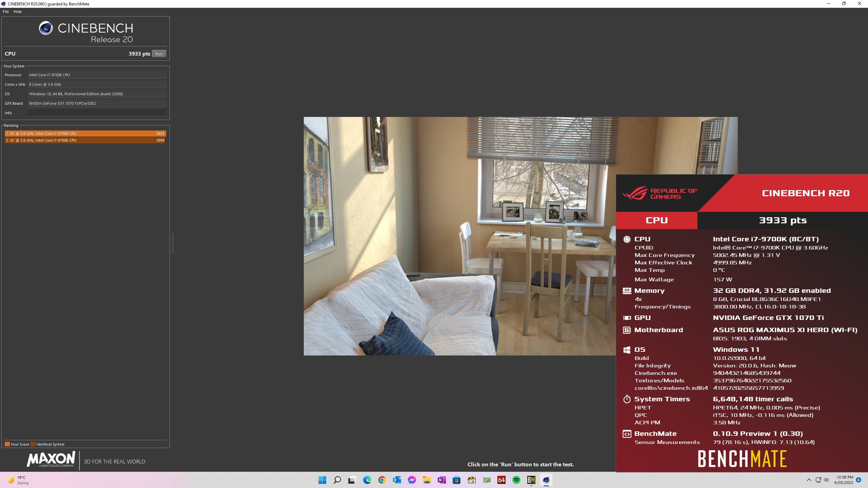The height and width of the screenshot is (488, 868).
Task: Click volume icon in system tray
Action: pyautogui.click(x=826, y=480)
